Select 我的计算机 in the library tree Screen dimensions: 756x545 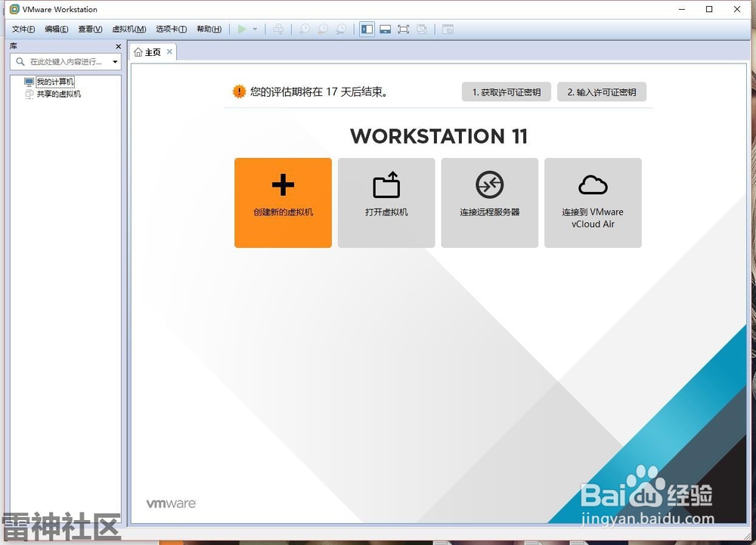pyautogui.click(x=55, y=82)
